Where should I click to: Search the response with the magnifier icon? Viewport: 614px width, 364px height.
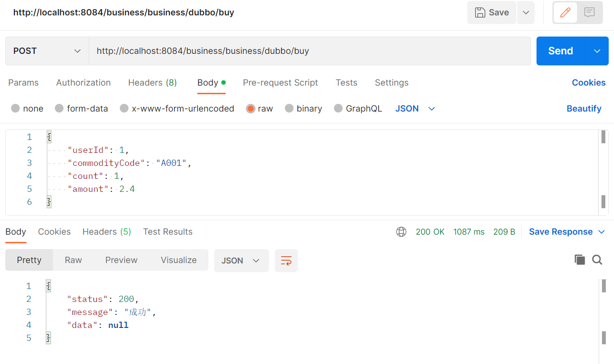click(x=597, y=260)
